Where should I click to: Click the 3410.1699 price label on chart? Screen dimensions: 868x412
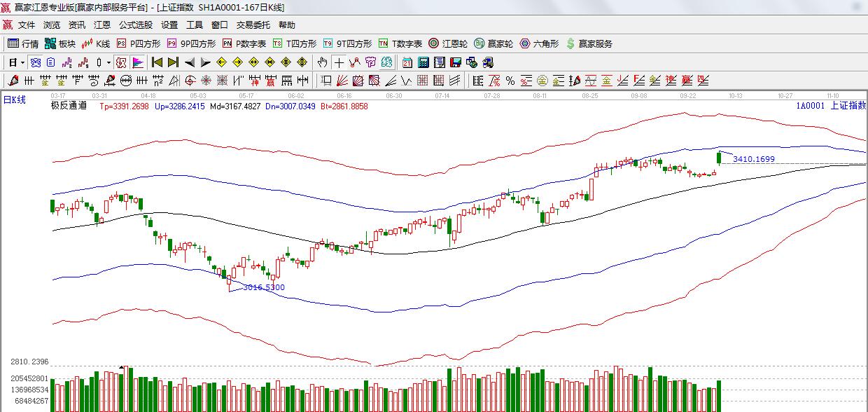coord(753,159)
